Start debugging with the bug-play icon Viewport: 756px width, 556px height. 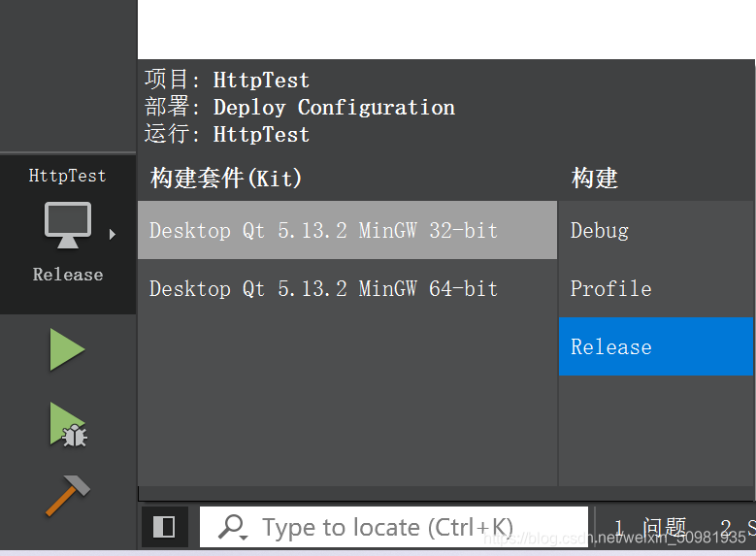(x=68, y=425)
